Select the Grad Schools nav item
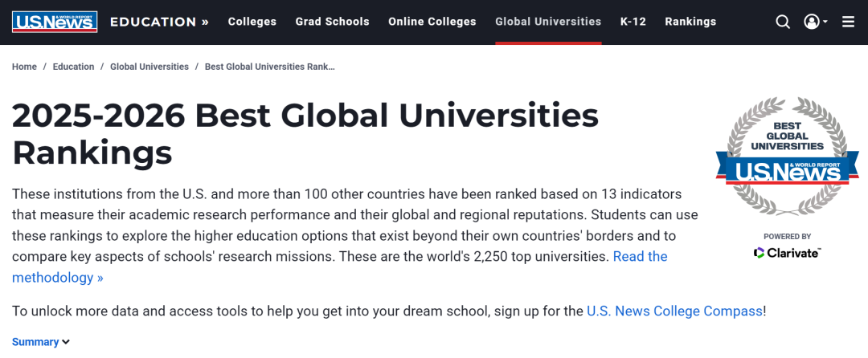Viewport: 868px width, 358px height. (332, 22)
